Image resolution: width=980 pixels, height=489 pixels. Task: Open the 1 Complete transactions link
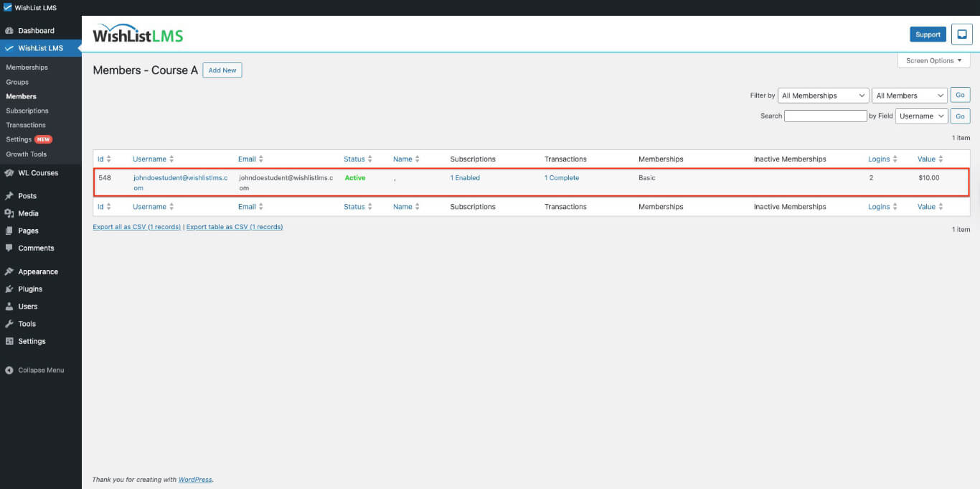[561, 178]
